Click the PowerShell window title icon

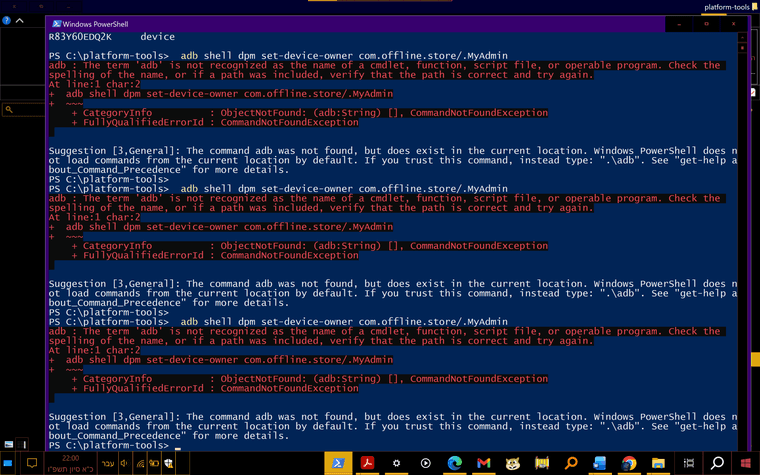pyautogui.click(x=56, y=24)
